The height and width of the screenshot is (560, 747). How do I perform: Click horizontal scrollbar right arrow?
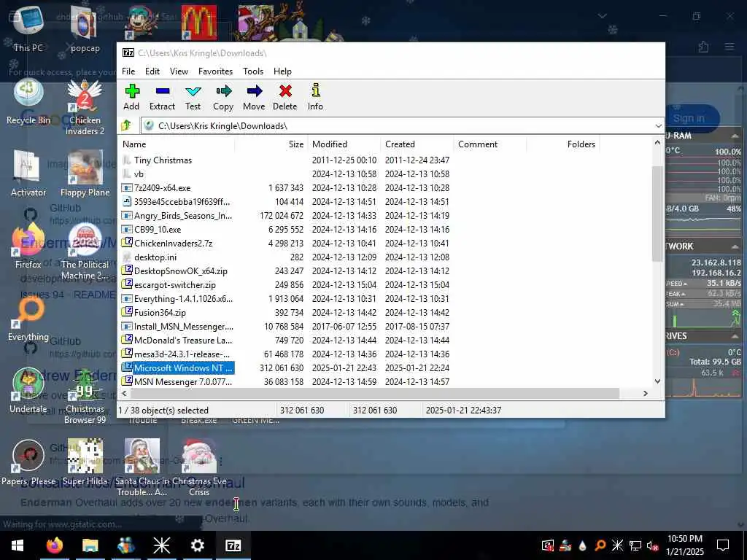[x=646, y=393]
